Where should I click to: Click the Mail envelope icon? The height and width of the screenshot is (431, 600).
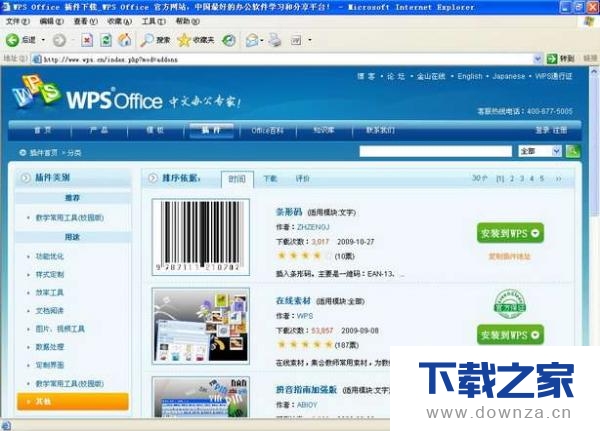click(x=252, y=40)
